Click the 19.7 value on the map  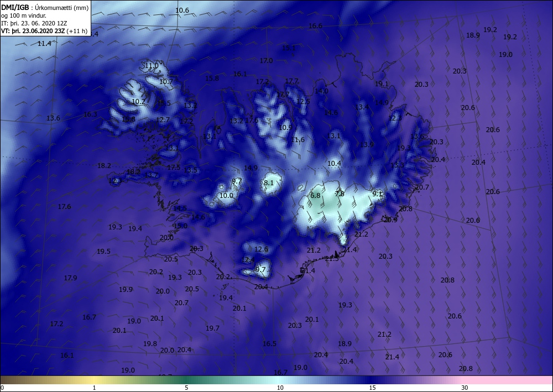(x=213, y=328)
